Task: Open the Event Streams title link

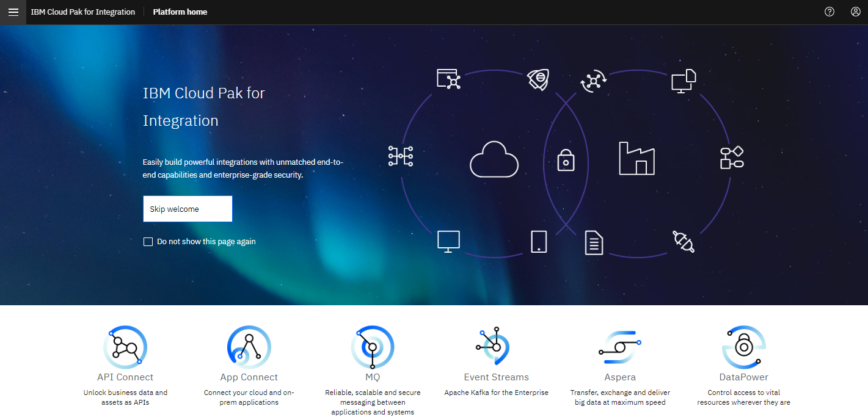Action: click(x=497, y=377)
